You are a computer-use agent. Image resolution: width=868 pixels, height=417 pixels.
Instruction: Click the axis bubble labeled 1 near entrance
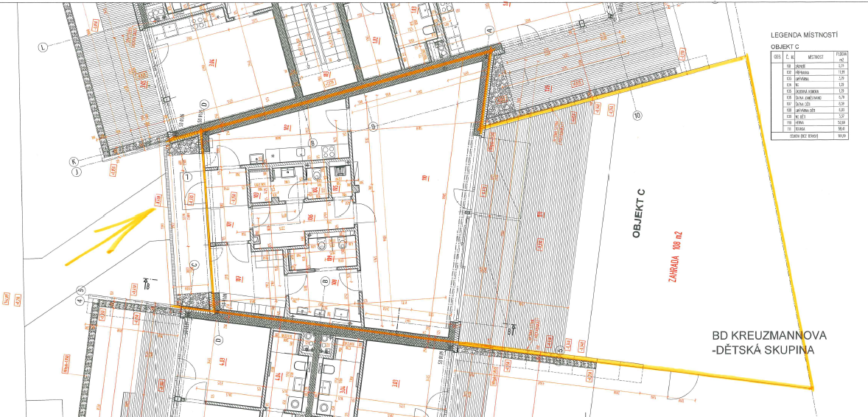tap(188, 177)
